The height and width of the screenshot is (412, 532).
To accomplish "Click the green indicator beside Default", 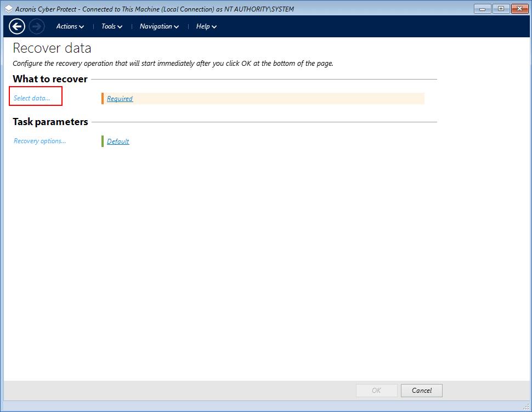I will tap(103, 141).
